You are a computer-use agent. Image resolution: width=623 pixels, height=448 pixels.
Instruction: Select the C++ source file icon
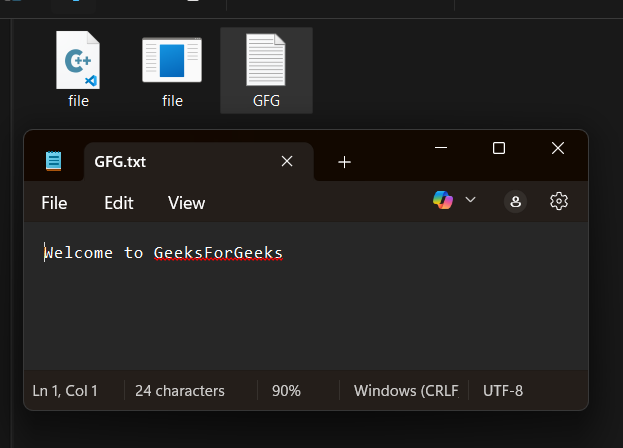click(78, 61)
